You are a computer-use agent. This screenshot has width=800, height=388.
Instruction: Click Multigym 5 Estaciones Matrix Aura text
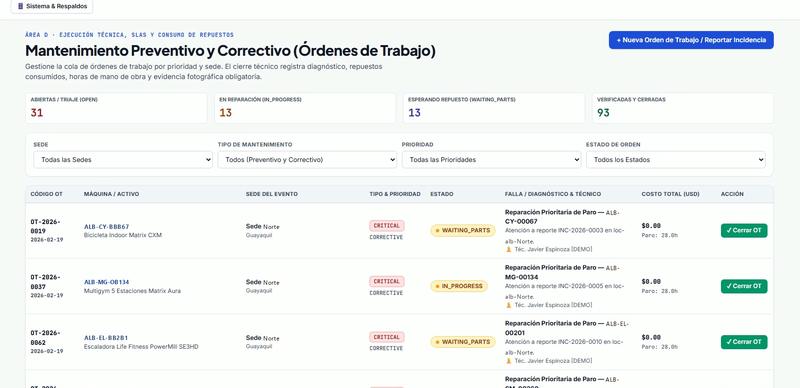pyautogui.click(x=132, y=291)
